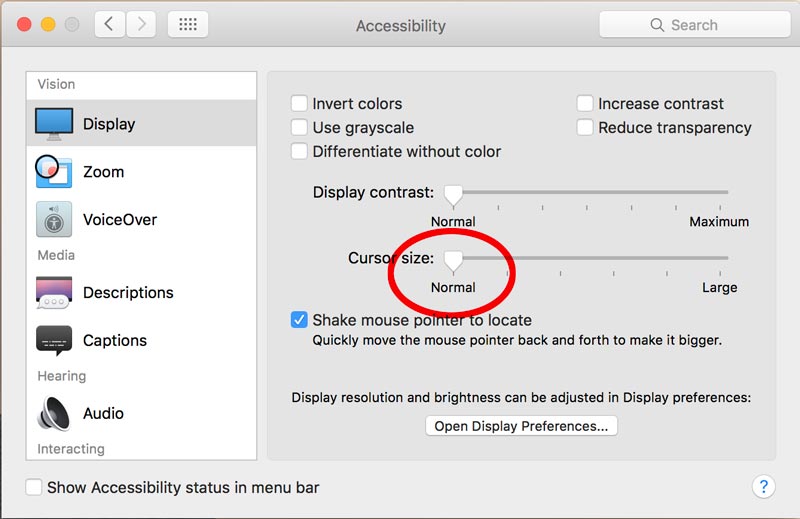This screenshot has height=519, width=800.
Task: Enable the Invert colors checkbox
Action: (299, 104)
